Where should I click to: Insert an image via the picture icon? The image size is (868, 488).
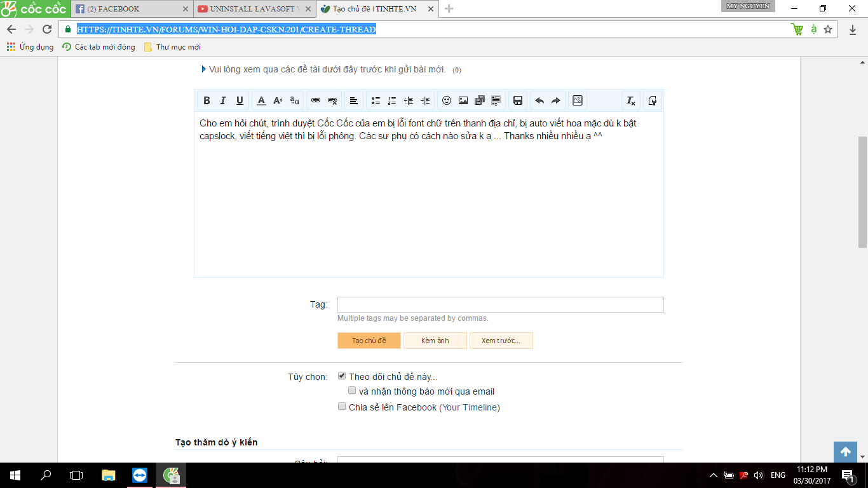click(x=463, y=100)
